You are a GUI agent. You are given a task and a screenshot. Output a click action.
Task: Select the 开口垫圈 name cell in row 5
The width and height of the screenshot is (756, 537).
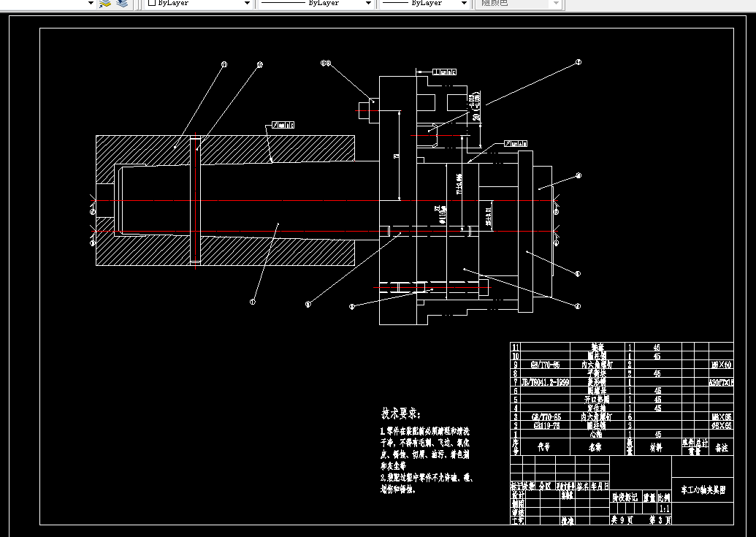[597, 400]
